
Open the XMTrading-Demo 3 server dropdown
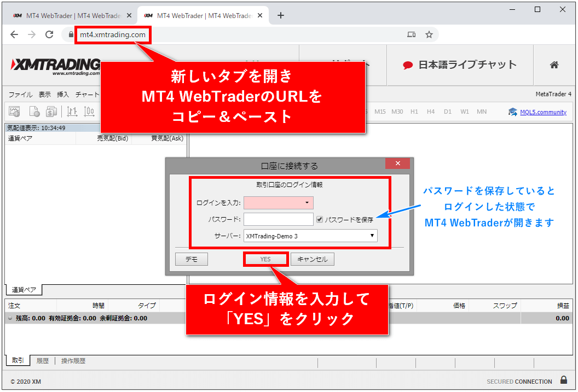point(310,236)
